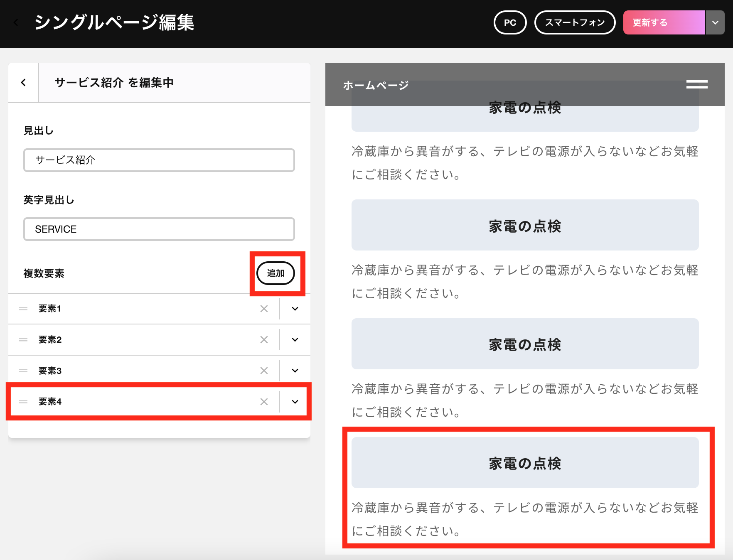Screen dimensions: 733x560
Task: Click the 複数要素 section label
Action: coord(44,273)
